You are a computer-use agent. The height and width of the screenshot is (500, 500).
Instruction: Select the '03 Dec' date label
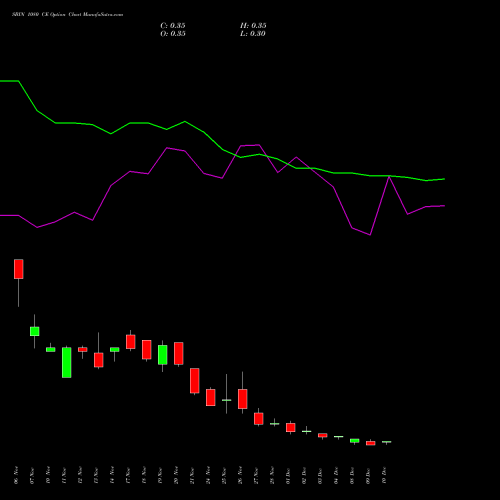point(320,475)
